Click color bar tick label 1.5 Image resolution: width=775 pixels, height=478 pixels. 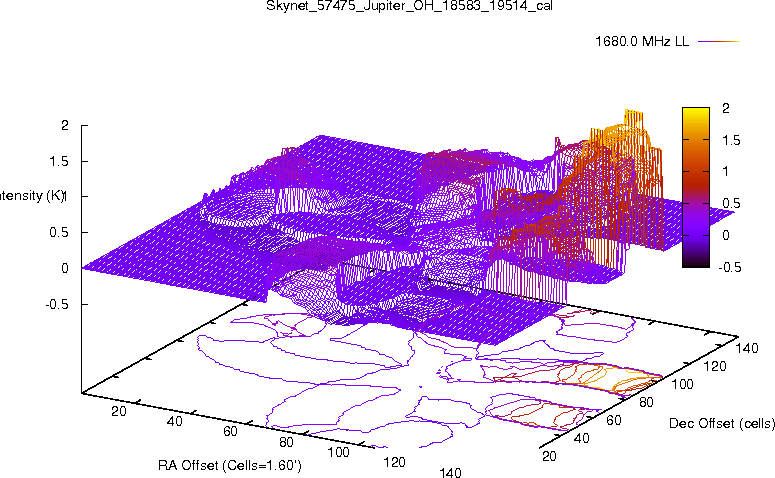click(731, 140)
